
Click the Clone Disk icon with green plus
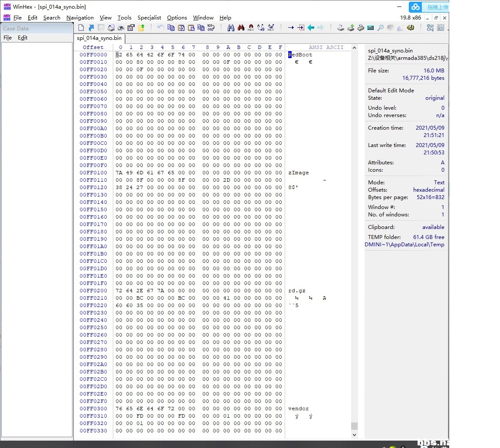(351, 28)
